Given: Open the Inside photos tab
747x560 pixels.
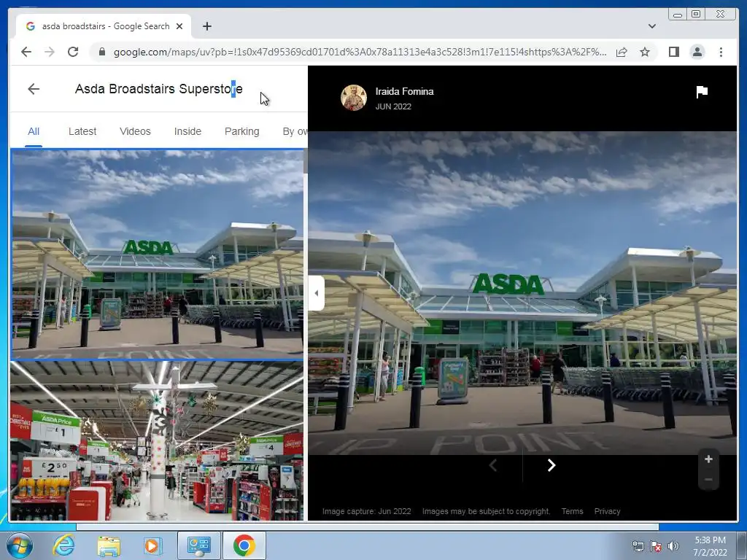Looking at the screenshot, I should [187, 131].
